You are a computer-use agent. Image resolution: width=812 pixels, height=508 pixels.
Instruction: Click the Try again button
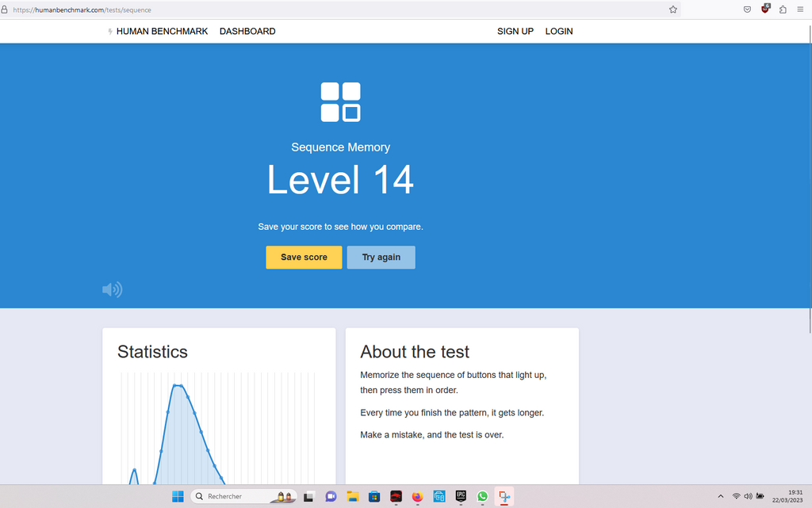[381, 258]
